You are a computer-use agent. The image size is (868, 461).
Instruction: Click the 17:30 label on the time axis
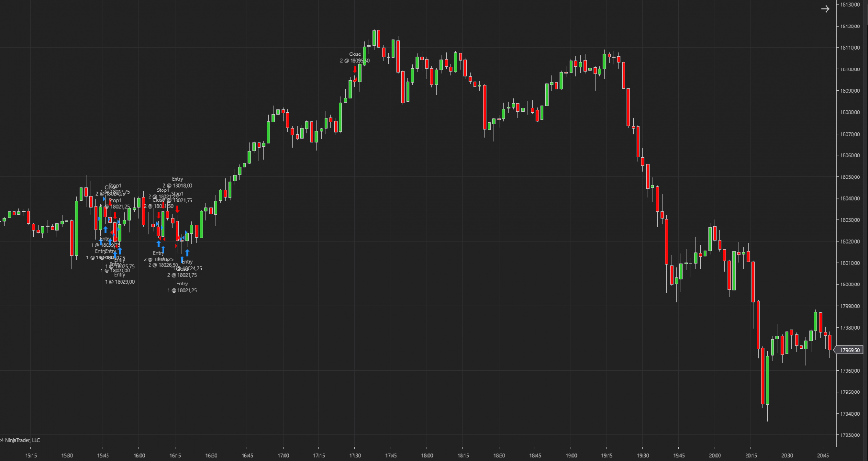click(x=355, y=455)
